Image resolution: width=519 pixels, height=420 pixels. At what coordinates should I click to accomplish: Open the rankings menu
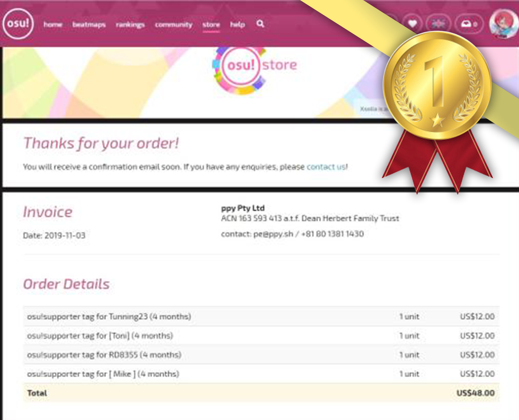pyautogui.click(x=130, y=24)
